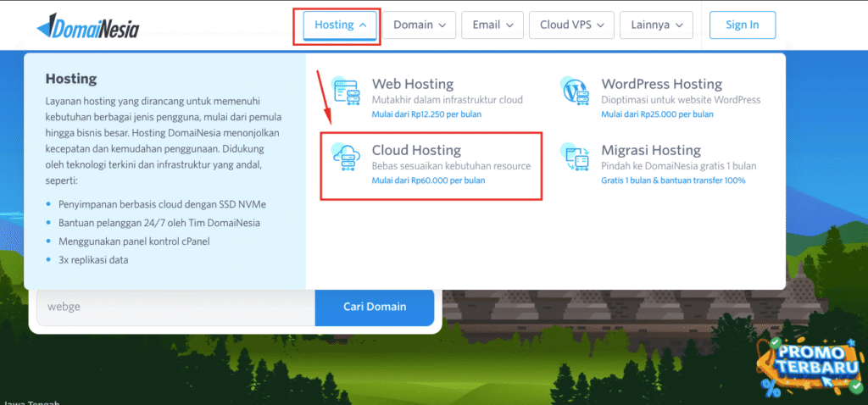This screenshot has height=405, width=868.
Task: Click '3x replikasi data' bullet
Action: pyautogui.click(x=93, y=259)
